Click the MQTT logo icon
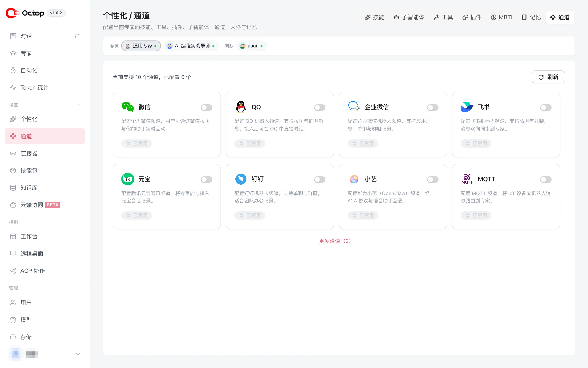Image resolution: width=588 pixels, height=368 pixels. (467, 179)
